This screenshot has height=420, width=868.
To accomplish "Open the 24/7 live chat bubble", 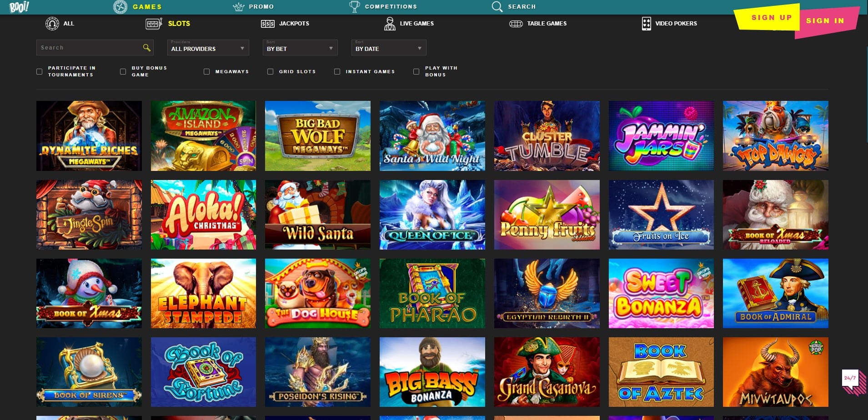I will pyautogui.click(x=850, y=379).
